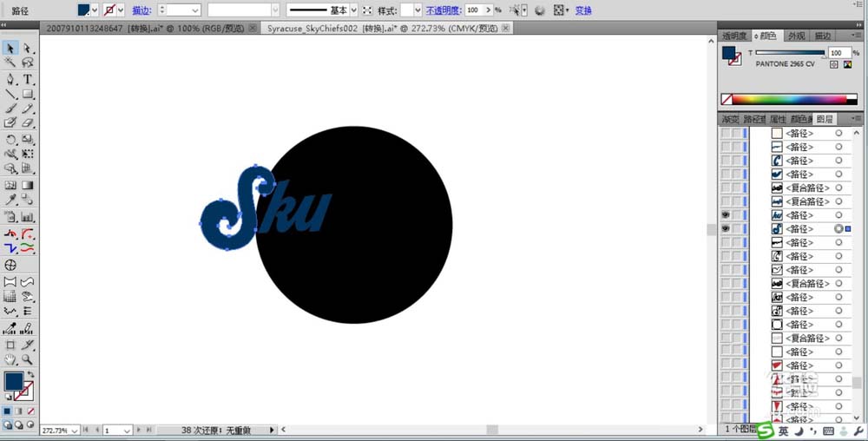Select the Paintbrush tool
The image size is (868, 441).
10,109
